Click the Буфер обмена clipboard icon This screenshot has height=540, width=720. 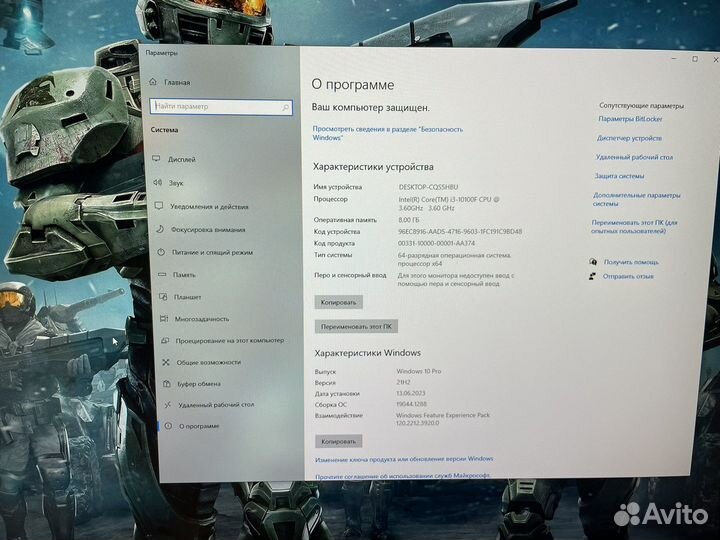point(167,383)
